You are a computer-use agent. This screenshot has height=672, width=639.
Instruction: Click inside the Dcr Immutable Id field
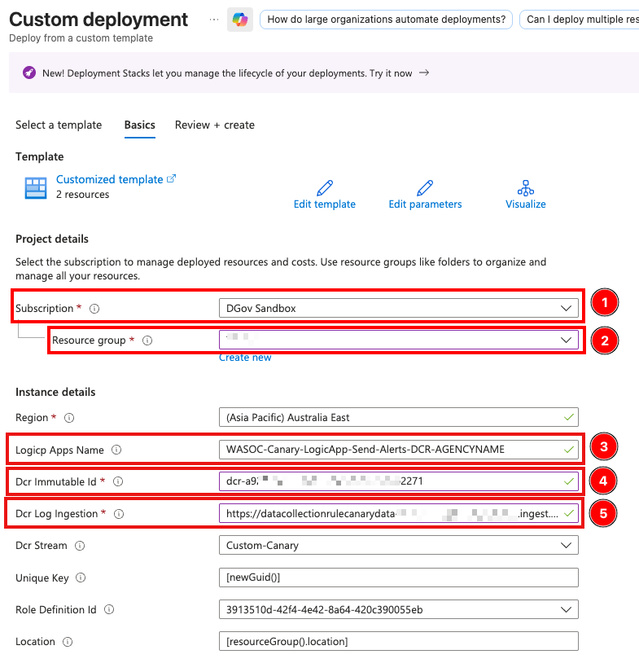(x=391, y=481)
